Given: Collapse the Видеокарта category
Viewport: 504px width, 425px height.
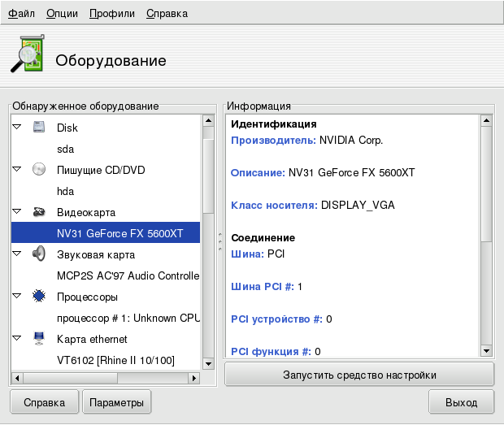Looking at the screenshot, I should (x=17, y=211).
